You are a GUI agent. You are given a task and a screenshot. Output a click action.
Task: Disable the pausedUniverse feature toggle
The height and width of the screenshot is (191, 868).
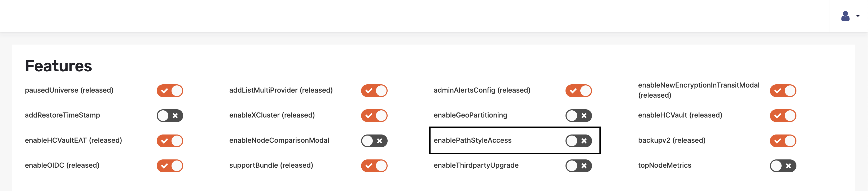[x=170, y=91]
